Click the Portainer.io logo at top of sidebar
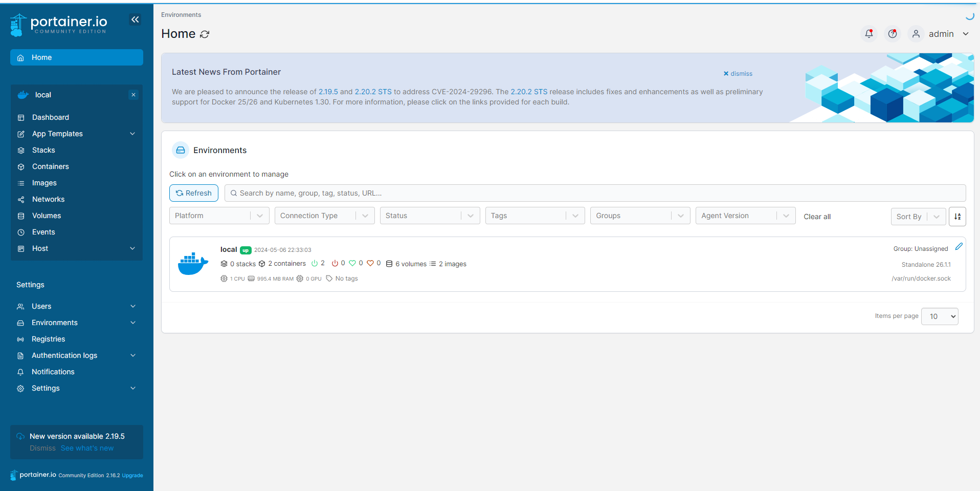 58,25
